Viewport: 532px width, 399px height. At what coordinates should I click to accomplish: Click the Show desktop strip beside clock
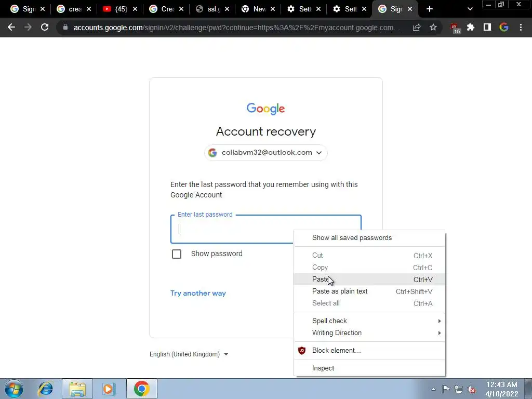pyautogui.click(x=528, y=389)
